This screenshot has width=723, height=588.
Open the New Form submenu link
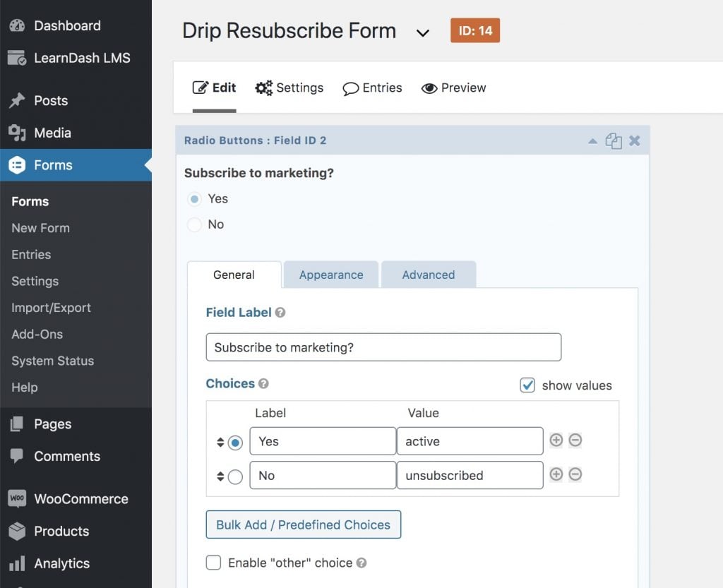click(x=40, y=228)
